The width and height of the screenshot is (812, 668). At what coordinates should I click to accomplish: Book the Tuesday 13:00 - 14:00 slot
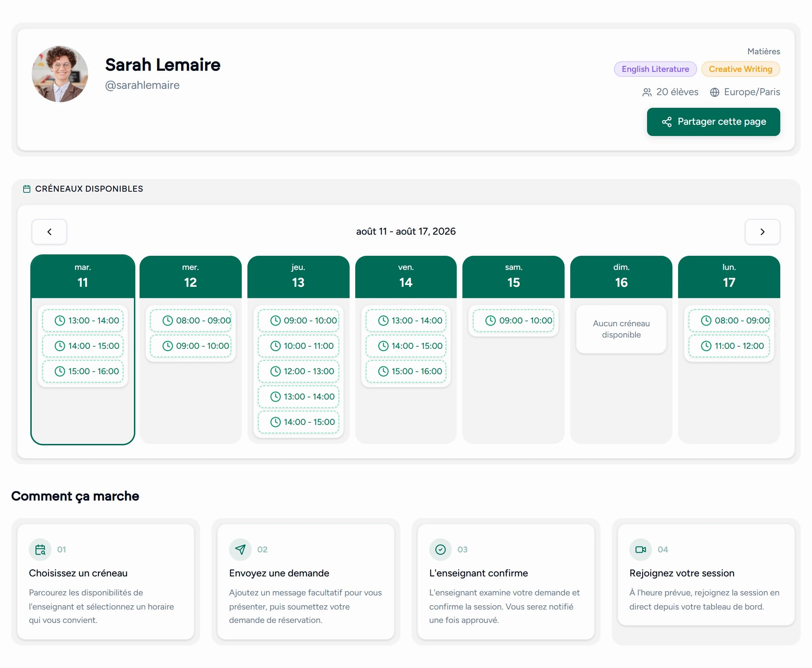pos(83,321)
